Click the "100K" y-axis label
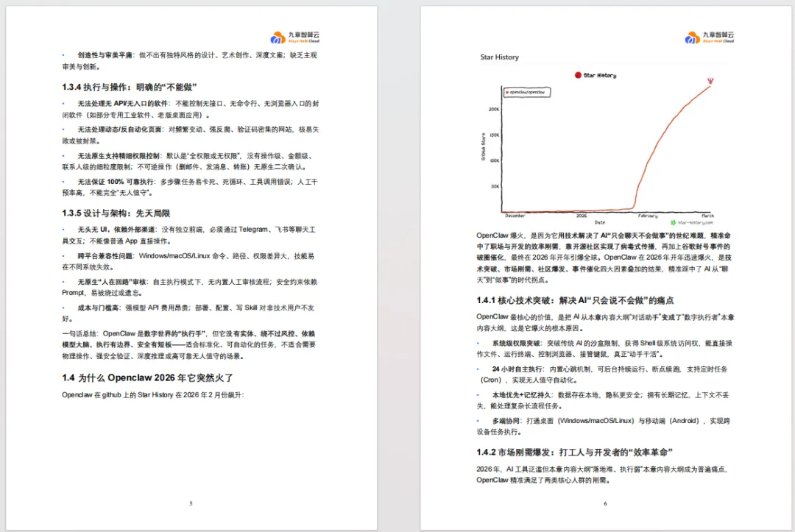 coord(495,160)
